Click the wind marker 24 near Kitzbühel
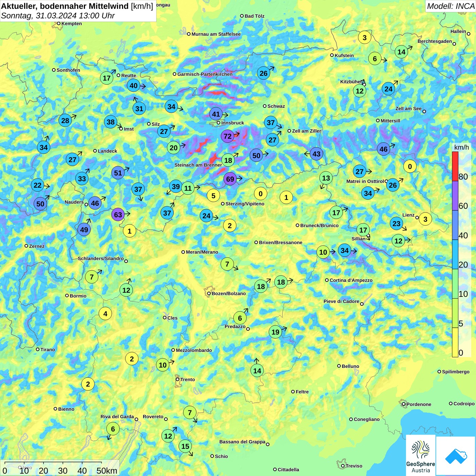Image resolution: width=476 pixels, height=476 pixels. coord(389,89)
